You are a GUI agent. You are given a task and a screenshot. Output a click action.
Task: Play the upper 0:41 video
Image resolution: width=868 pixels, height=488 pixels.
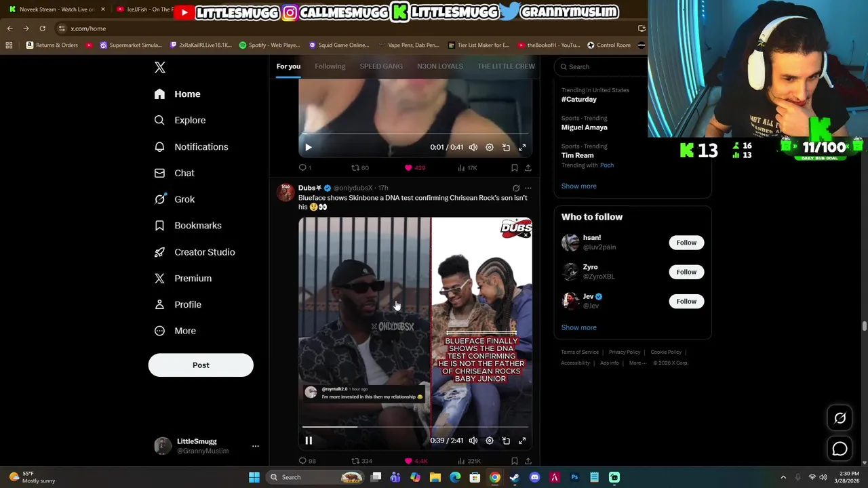pyautogui.click(x=309, y=147)
